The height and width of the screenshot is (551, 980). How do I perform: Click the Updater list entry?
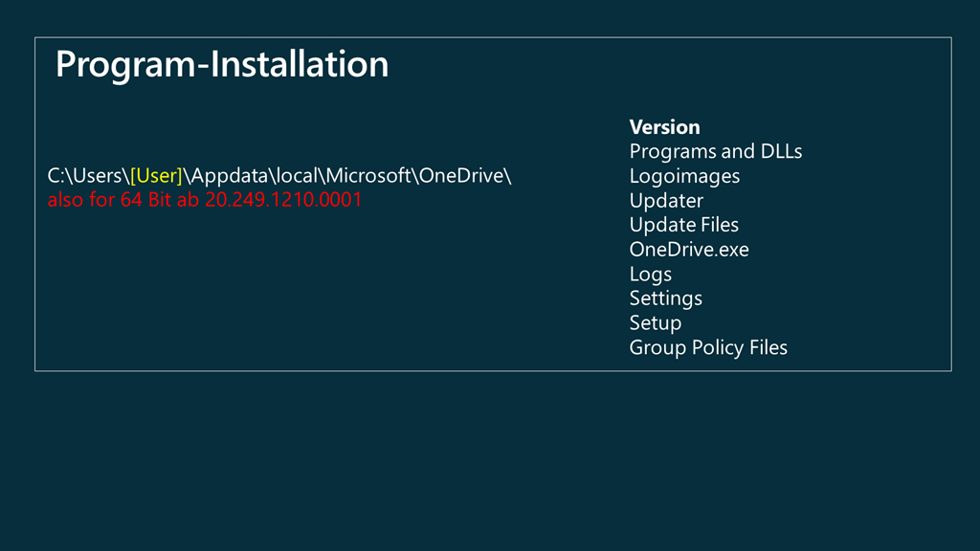[666, 201]
